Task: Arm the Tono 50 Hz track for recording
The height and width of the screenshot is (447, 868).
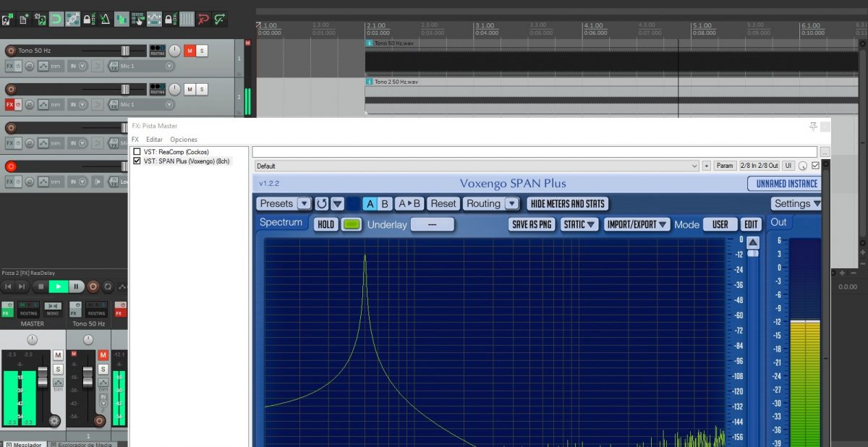Action: click(10, 51)
